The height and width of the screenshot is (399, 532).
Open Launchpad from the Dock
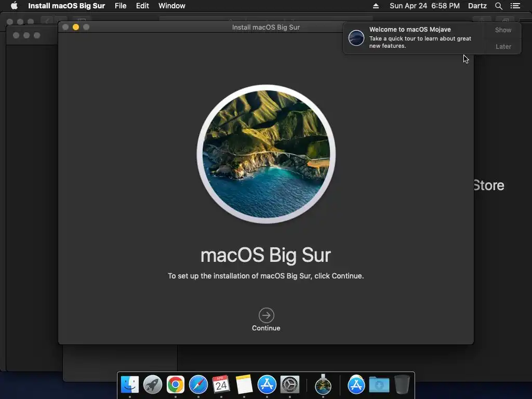tap(153, 384)
